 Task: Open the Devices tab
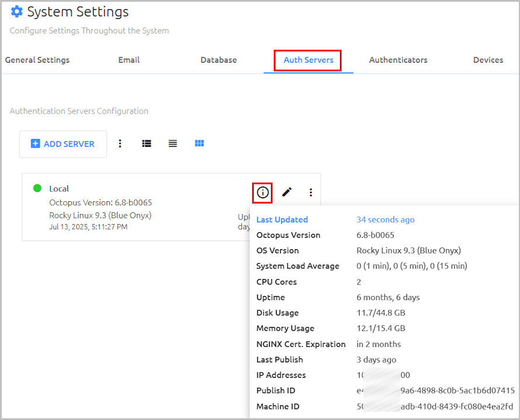(488, 60)
